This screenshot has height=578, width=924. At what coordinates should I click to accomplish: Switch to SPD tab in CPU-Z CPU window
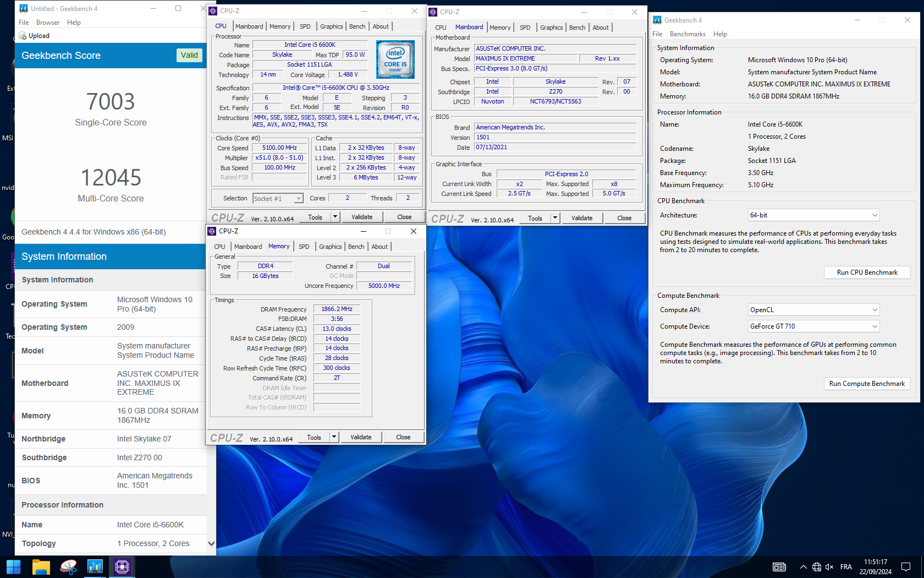click(305, 26)
